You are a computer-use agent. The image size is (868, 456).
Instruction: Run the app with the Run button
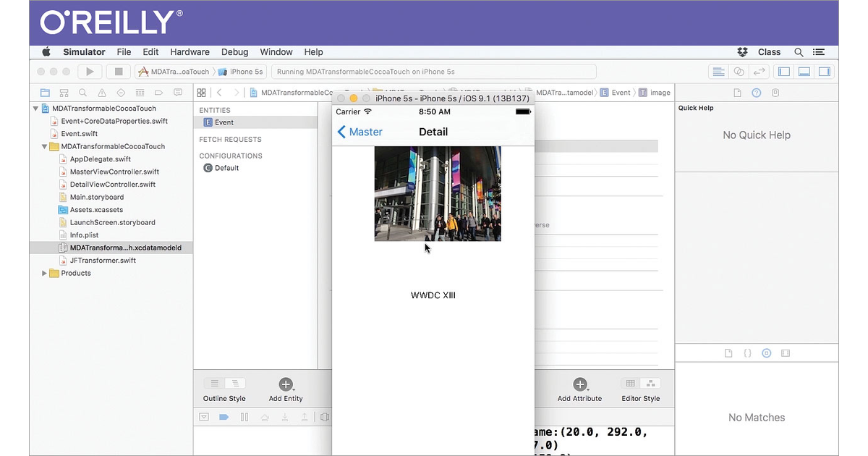[x=88, y=71]
